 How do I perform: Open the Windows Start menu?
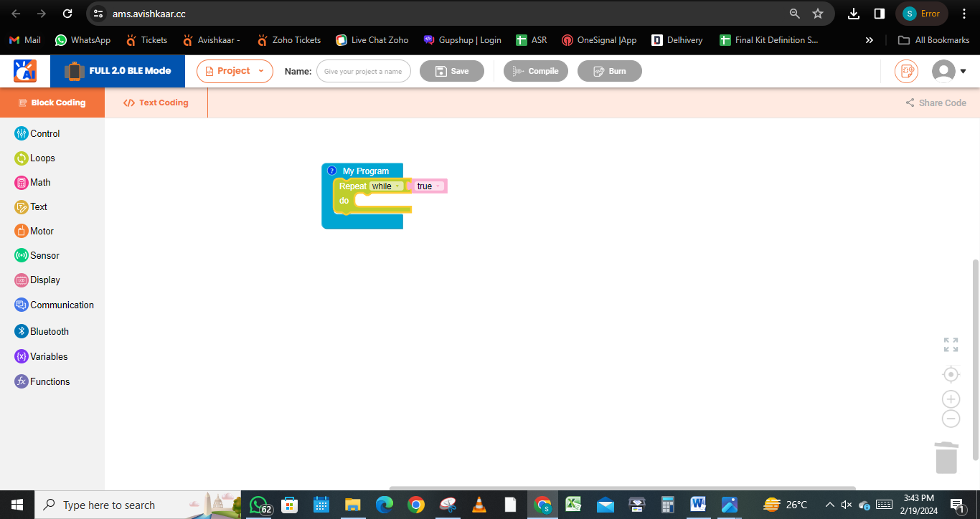(17, 505)
